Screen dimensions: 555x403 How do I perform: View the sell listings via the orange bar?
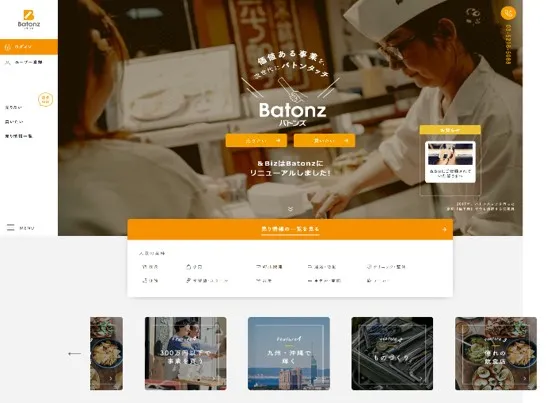(290, 229)
